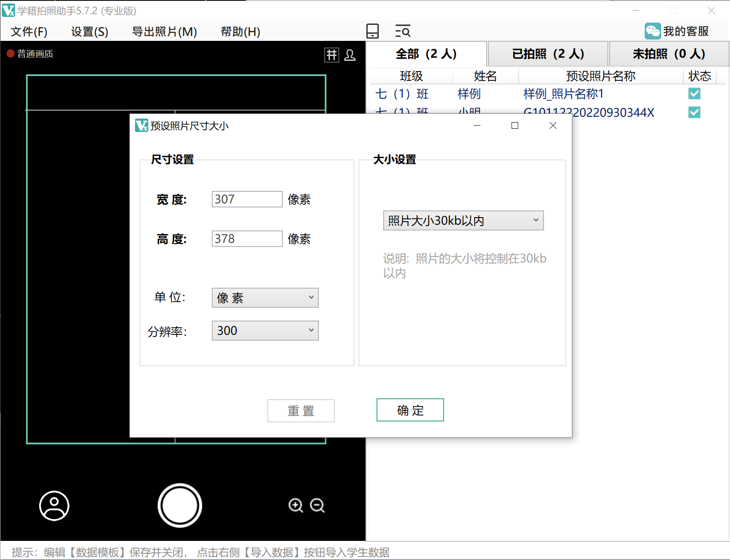This screenshot has height=560, width=730.
Task: Maximize the 预设照片尺寸大小 dialog
Action: [515, 126]
